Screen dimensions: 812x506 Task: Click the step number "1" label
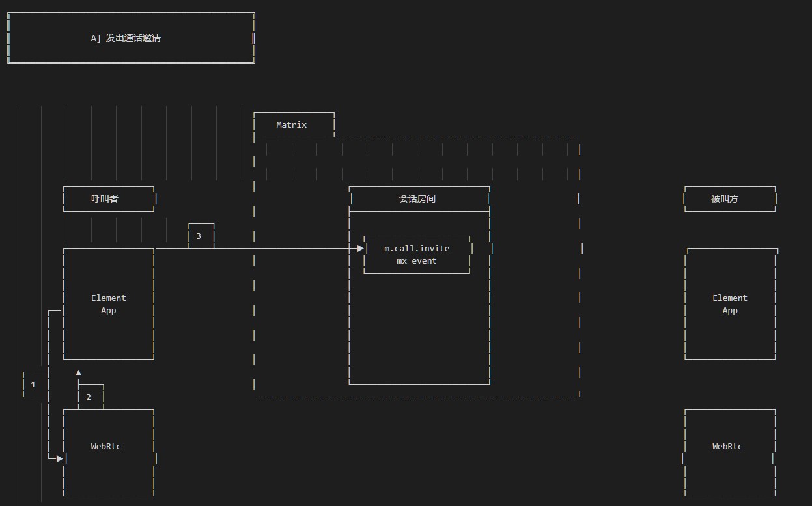[x=33, y=385]
